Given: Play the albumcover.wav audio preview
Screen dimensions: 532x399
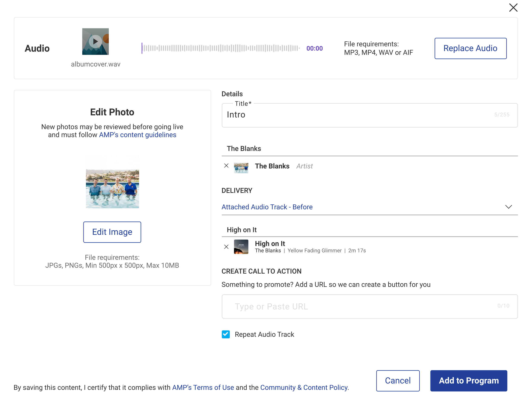Looking at the screenshot, I should click(95, 41).
